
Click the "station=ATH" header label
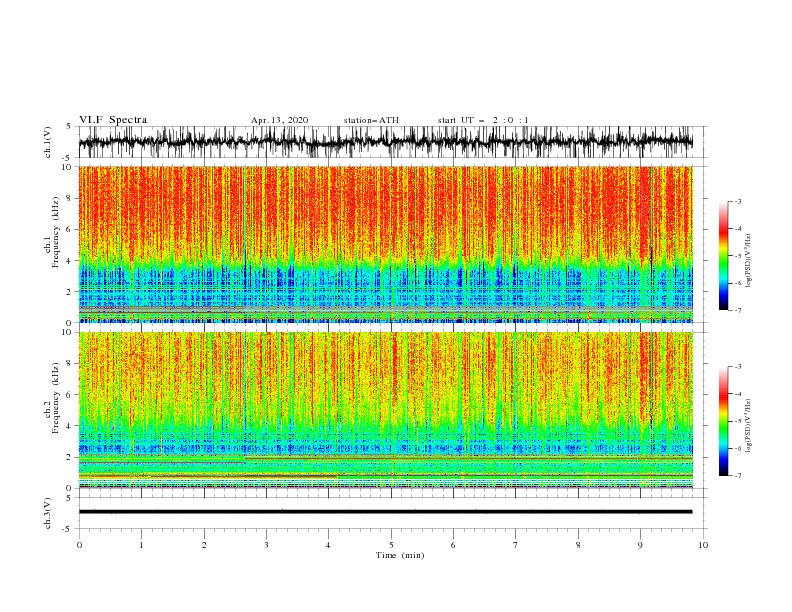click(371, 120)
